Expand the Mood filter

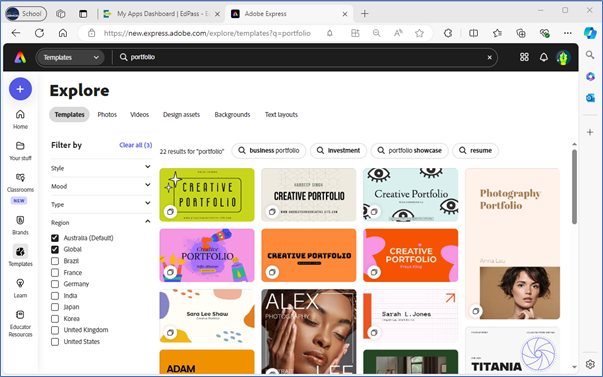click(x=101, y=186)
